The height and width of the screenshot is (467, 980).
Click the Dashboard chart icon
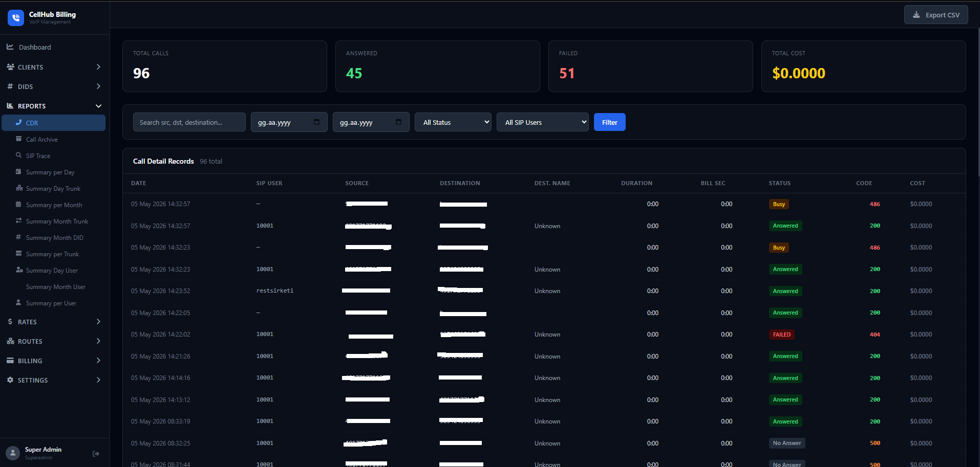click(x=10, y=47)
